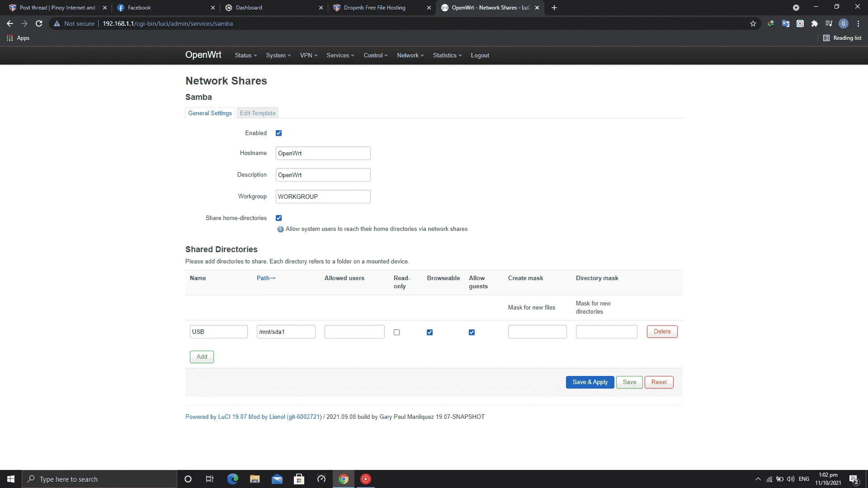Close the Dropmb Free File Hosting tab
Screen dimensions: 868x488
(429, 8)
